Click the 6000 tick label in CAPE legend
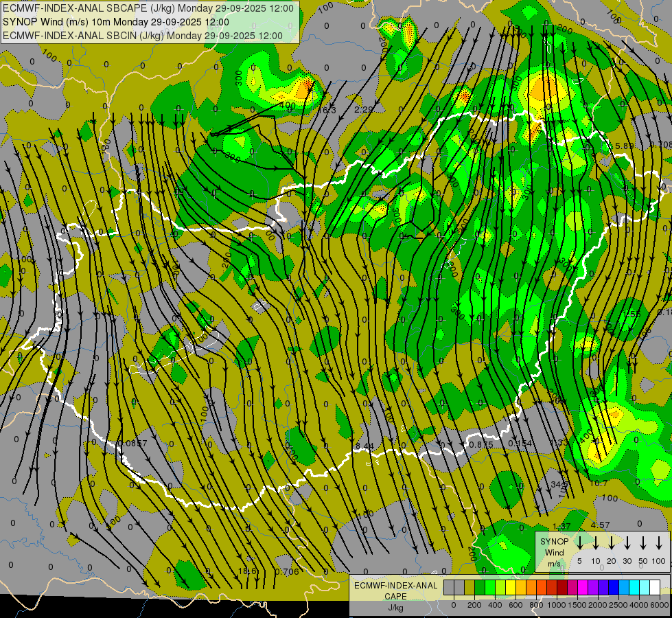This screenshot has height=618, width=672. tap(660, 605)
